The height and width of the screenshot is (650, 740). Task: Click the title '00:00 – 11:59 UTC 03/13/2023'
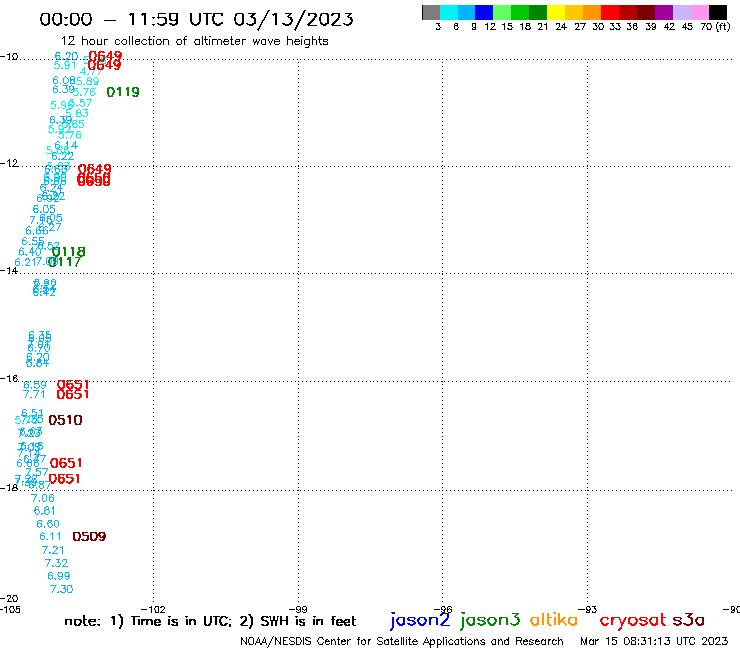tap(196, 19)
